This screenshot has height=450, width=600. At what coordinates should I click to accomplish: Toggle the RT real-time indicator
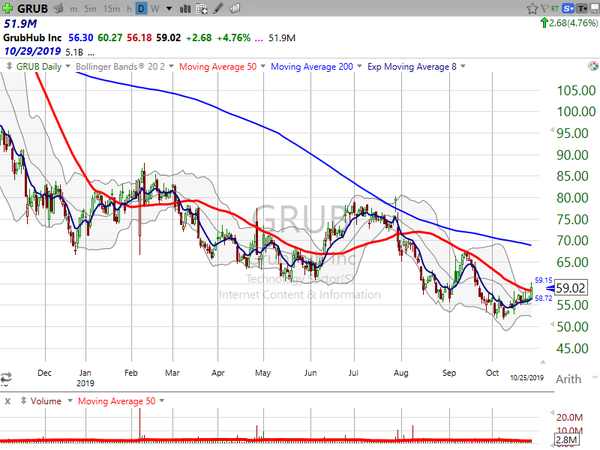pos(555,8)
